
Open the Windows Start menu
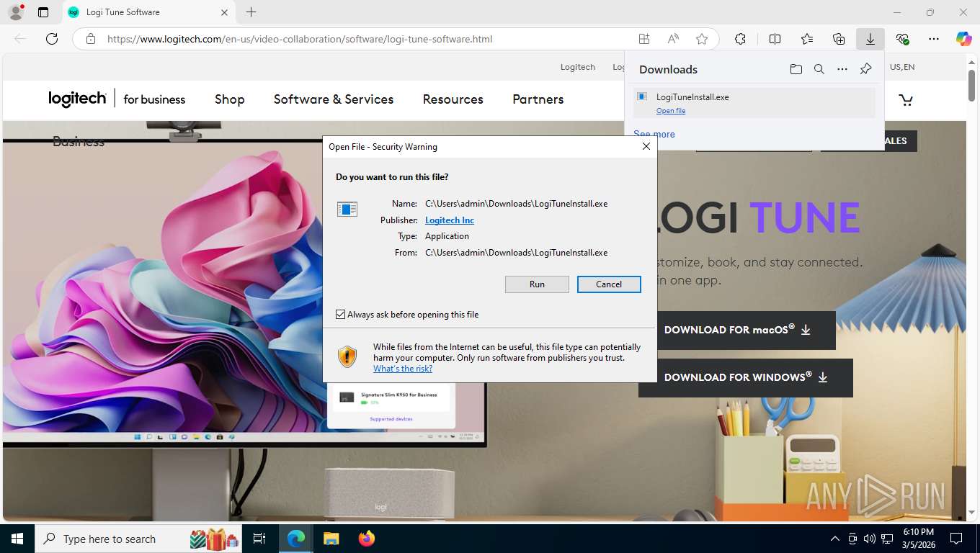[17, 539]
